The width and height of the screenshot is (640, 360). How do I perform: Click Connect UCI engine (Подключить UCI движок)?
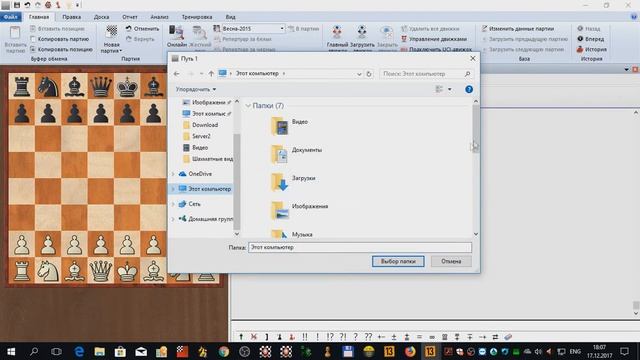(436, 49)
